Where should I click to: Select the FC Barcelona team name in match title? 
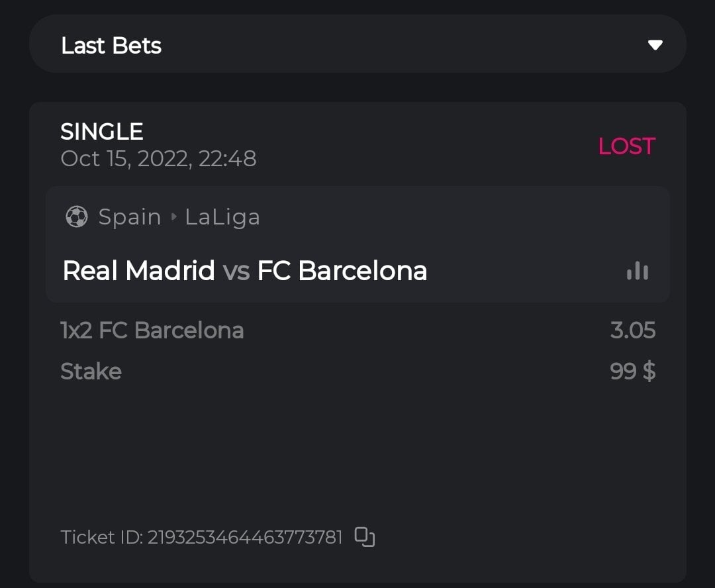342,271
